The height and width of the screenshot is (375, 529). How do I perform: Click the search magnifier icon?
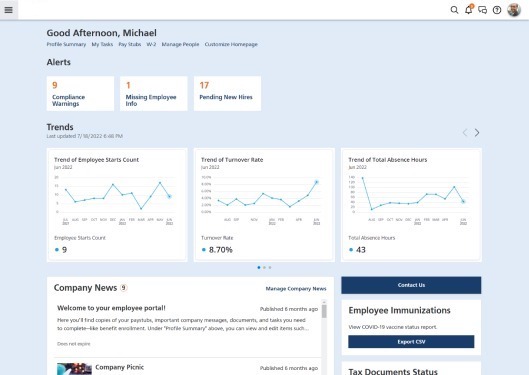click(x=454, y=10)
